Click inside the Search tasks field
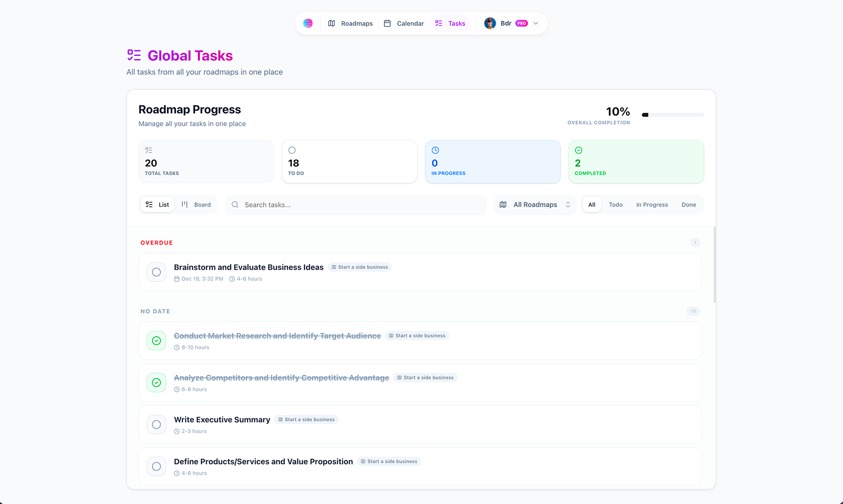843x504 pixels. click(x=356, y=205)
